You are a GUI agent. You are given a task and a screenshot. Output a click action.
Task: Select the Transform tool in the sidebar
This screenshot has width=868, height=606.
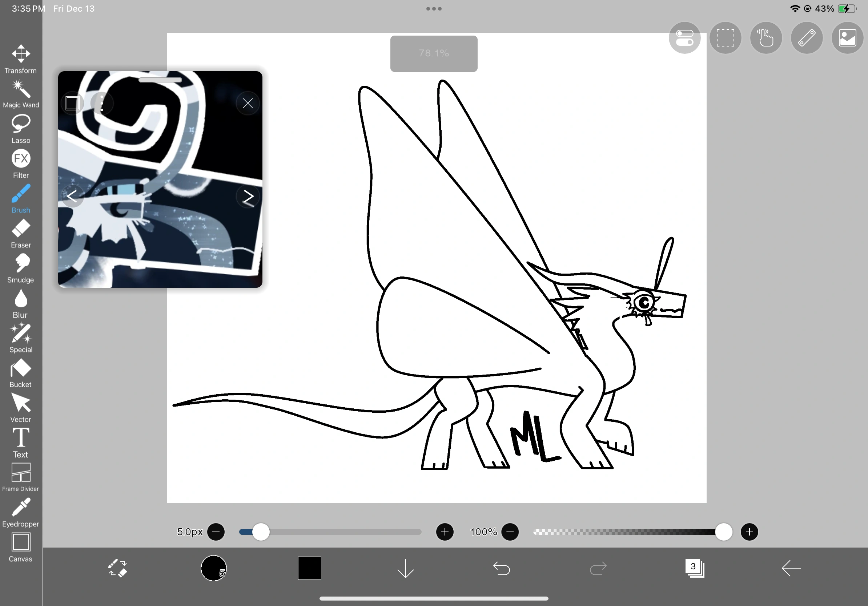[x=21, y=57]
